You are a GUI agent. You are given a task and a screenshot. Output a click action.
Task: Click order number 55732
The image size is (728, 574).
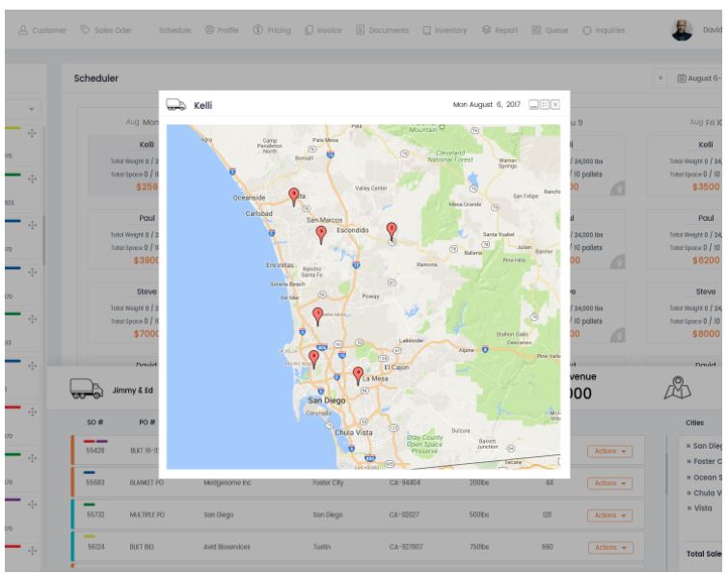point(95,514)
